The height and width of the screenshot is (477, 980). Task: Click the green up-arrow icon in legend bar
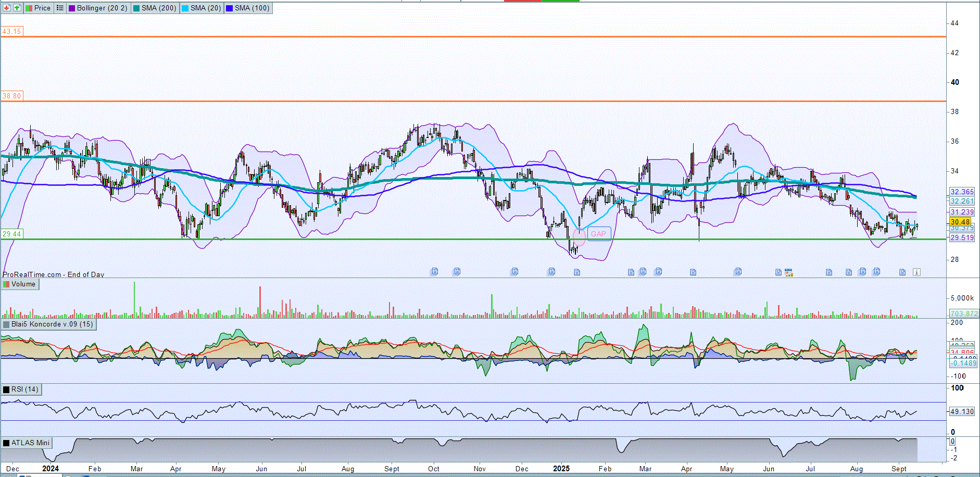coord(17,8)
